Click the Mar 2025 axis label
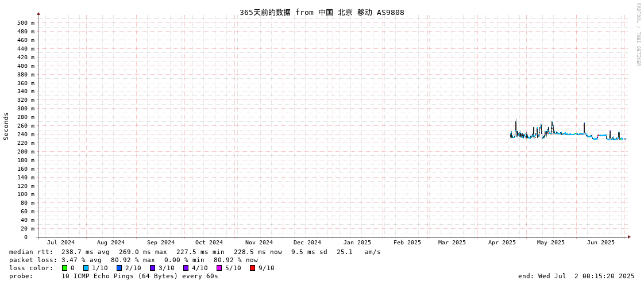This screenshot has height=284, width=644. 452,243
